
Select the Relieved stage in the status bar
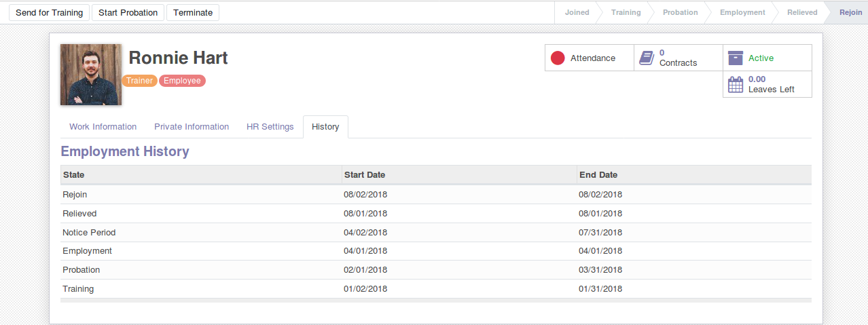pyautogui.click(x=802, y=12)
